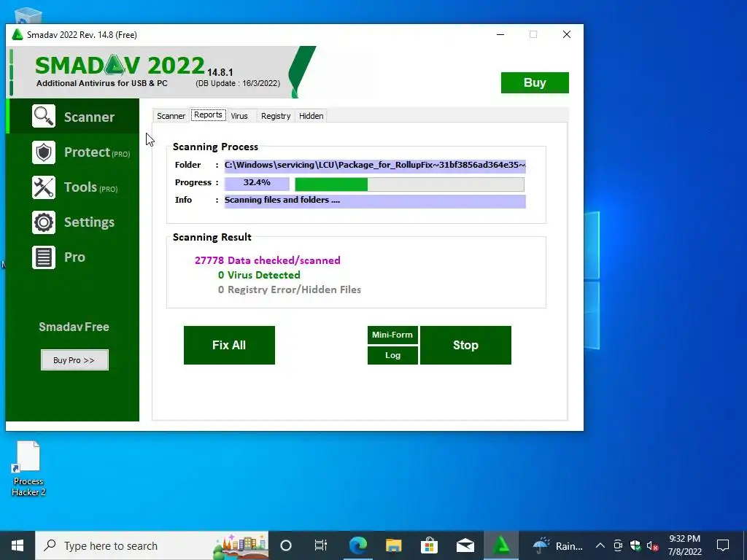The image size is (747, 560).
Task: Stop the running scan
Action: coord(465,345)
